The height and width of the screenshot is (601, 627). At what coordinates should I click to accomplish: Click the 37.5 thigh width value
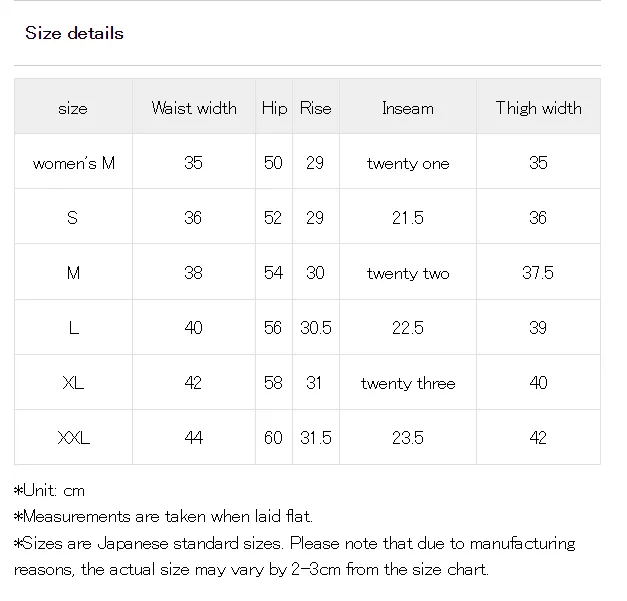point(538,273)
